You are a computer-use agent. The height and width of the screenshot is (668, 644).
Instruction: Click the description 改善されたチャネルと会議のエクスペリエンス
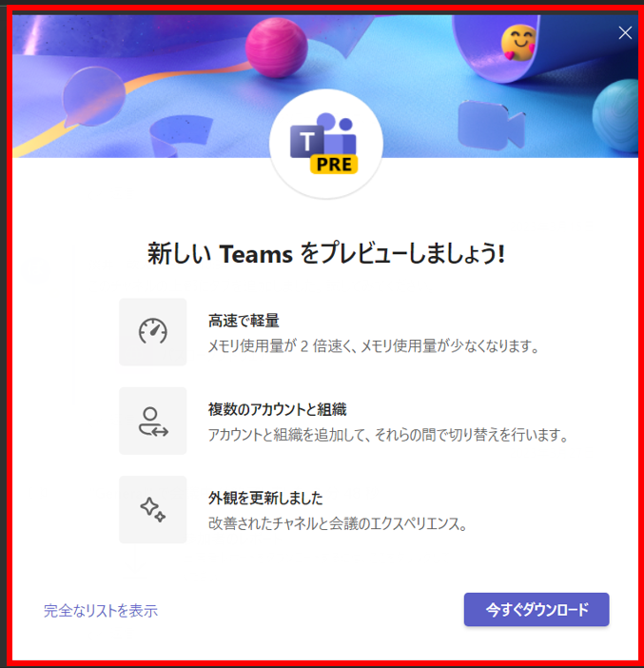[x=338, y=523]
